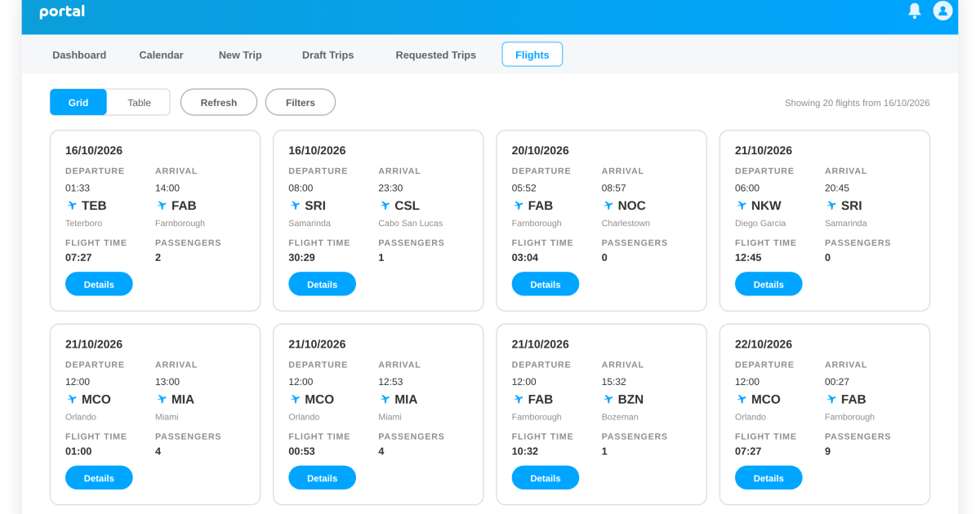
Task: Click the plane icon beside BZN
Action: pyautogui.click(x=608, y=400)
